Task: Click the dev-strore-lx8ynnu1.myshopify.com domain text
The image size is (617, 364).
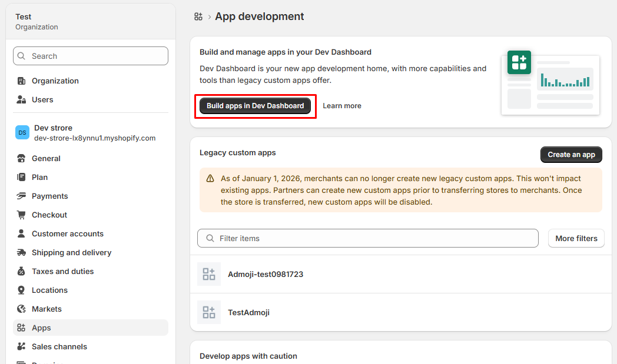Action: click(95, 138)
